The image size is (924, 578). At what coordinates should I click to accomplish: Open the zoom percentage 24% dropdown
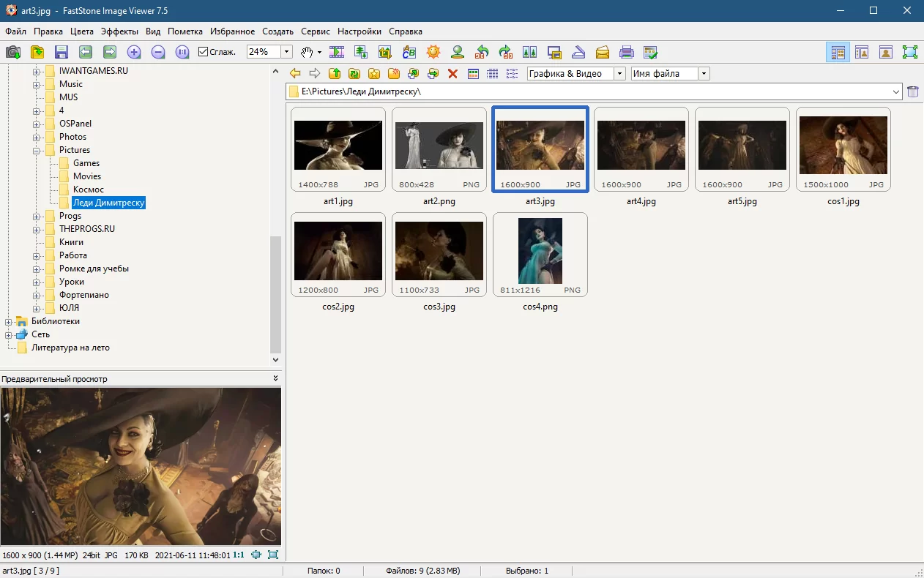287,52
